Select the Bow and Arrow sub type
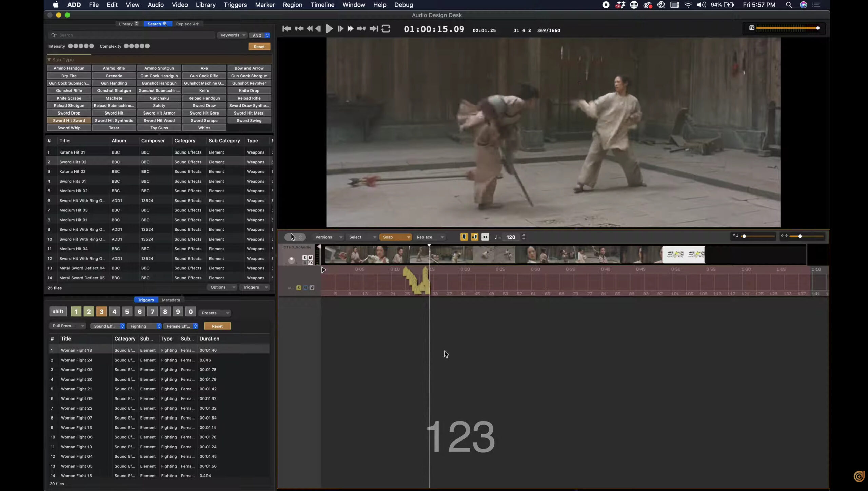 coord(249,68)
